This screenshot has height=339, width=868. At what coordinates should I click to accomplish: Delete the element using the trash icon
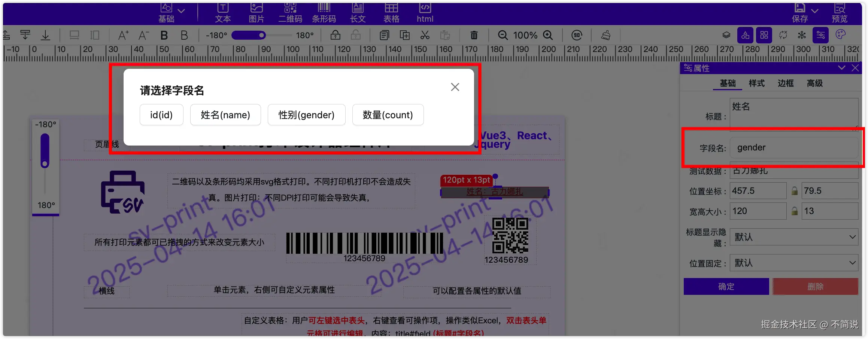[x=474, y=35]
